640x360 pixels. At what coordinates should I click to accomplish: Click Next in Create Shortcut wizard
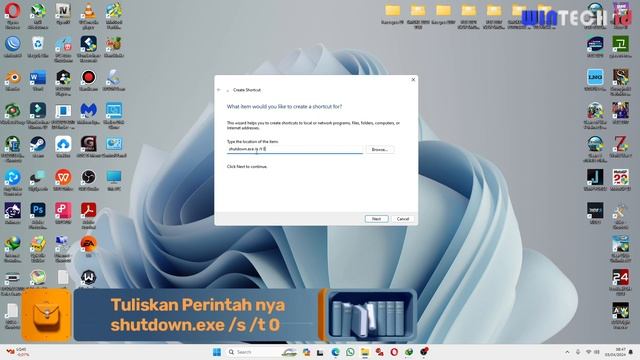pos(376,219)
